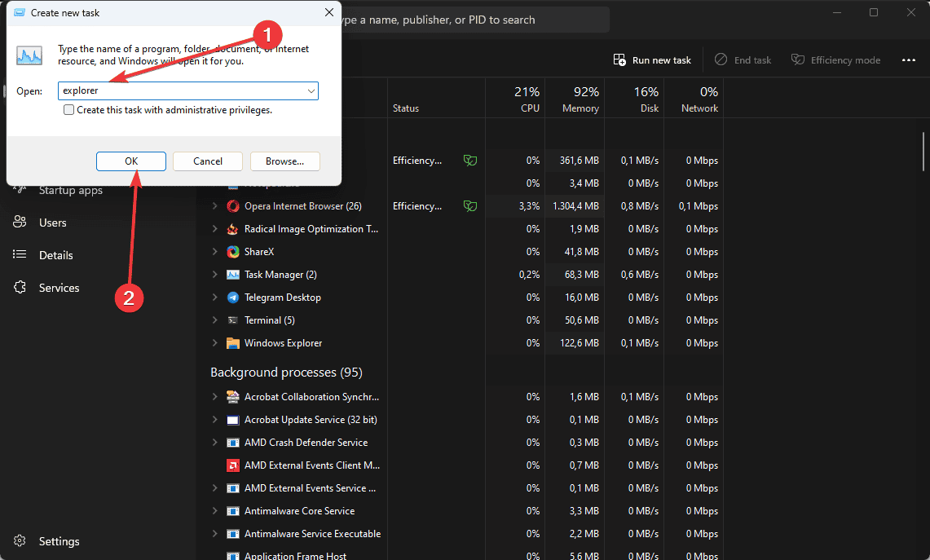This screenshot has height=560, width=930.
Task: Expand the AMD Crash Defender Service row
Action: pos(214,443)
